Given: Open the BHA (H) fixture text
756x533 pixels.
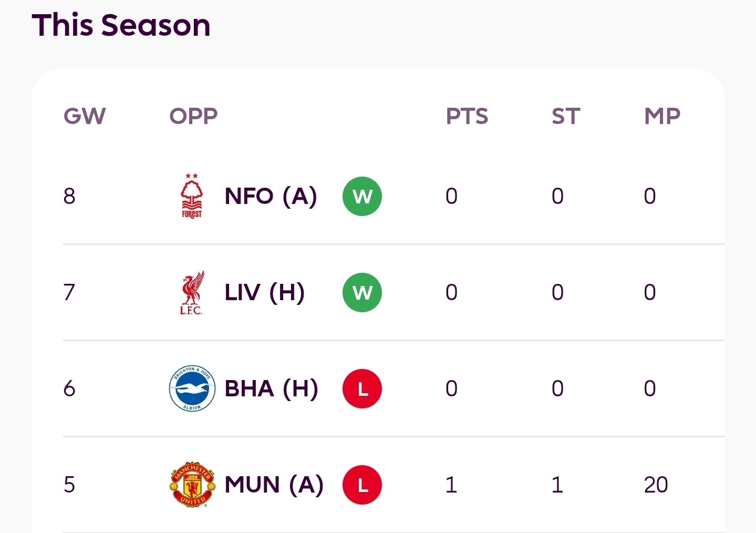Looking at the screenshot, I should point(271,388).
